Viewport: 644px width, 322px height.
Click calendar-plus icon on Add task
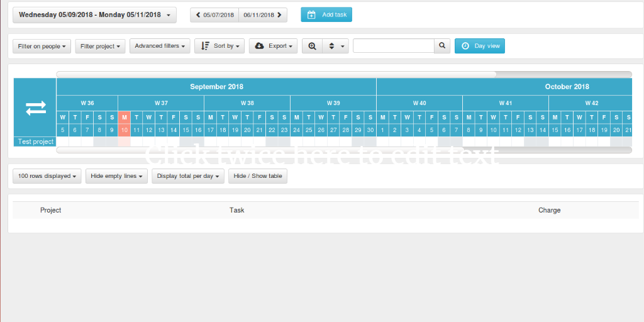pyautogui.click(x=312, y=15)
